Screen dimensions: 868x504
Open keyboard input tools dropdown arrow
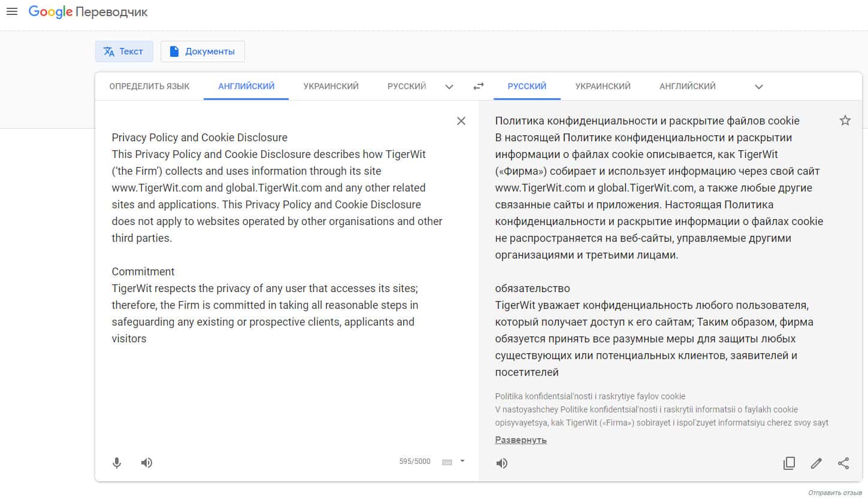[462, 461]
